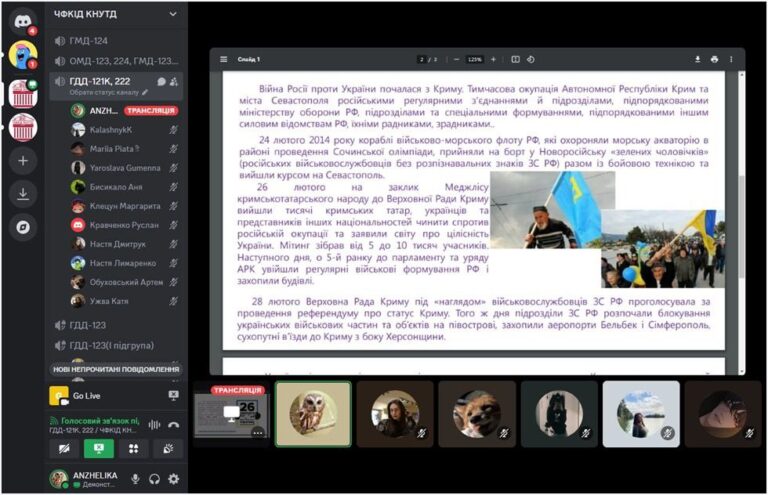Open Discord direct messages home
768x495 pixels.
22,20
